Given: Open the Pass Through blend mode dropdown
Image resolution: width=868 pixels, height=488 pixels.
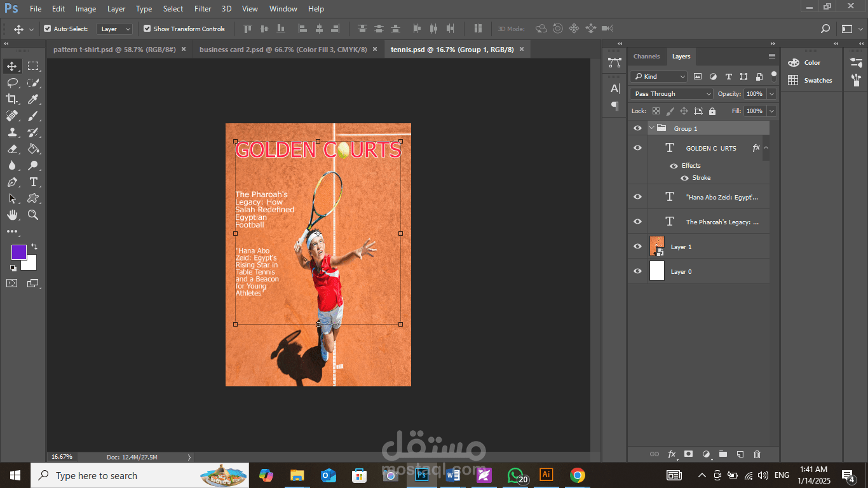Looking at the screenshot, I should (672, 94).
